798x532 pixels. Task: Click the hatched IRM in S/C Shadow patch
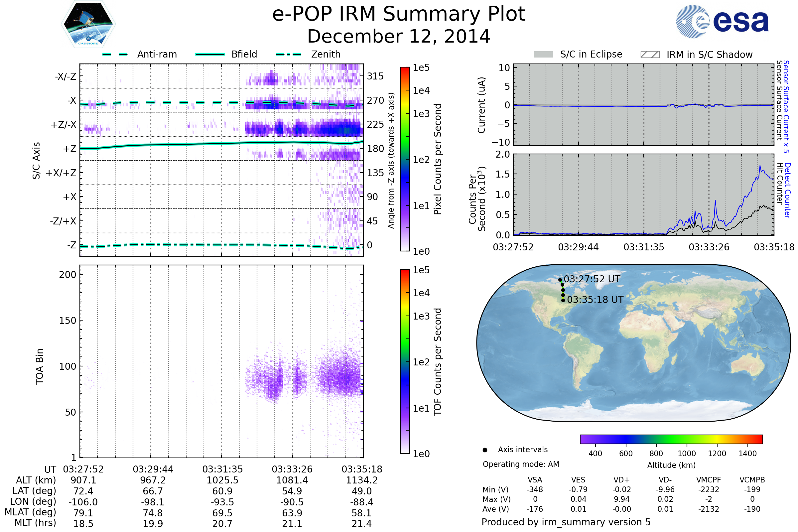pyautogui.click(x=650, y=55)
